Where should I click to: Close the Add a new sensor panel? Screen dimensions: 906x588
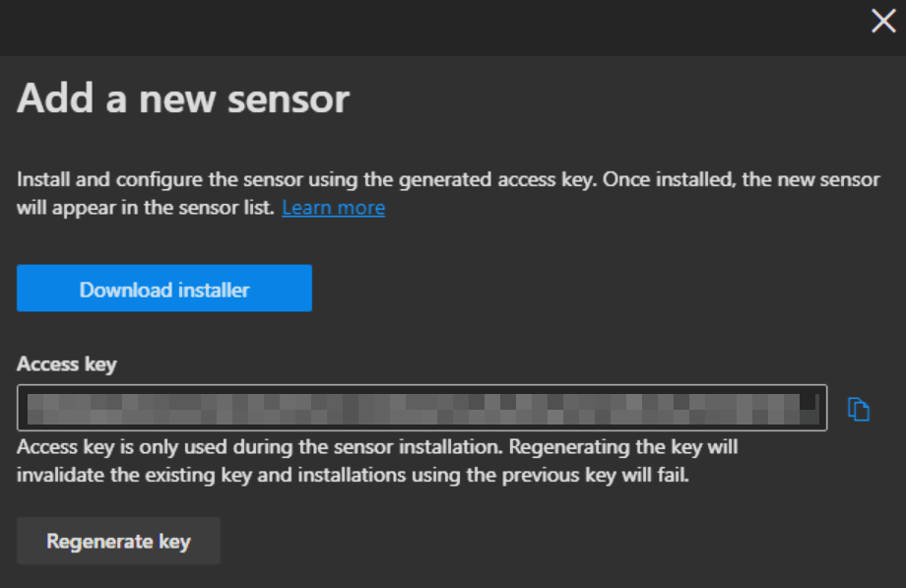(883, 22)
